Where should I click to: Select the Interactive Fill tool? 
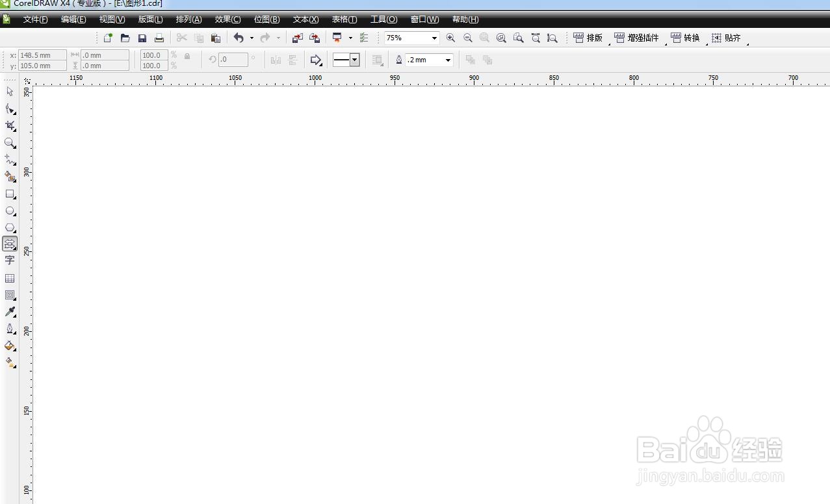tap(10, 362)
